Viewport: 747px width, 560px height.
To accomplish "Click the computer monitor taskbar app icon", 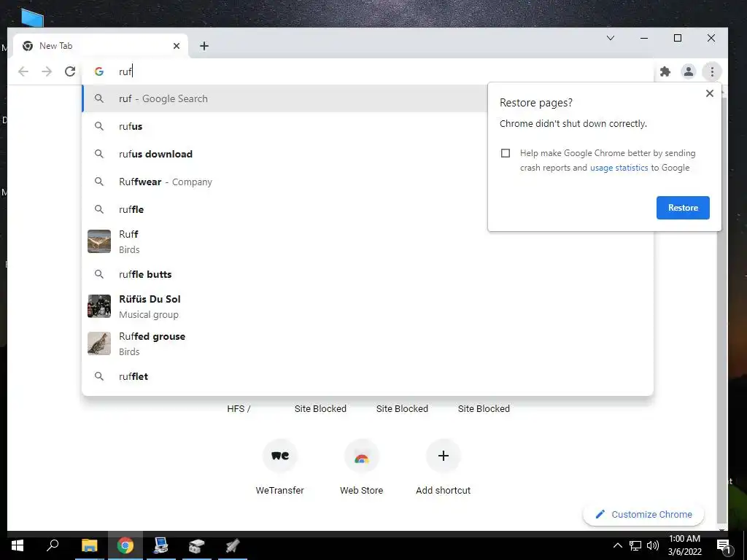I will click(x=161, y=545).
